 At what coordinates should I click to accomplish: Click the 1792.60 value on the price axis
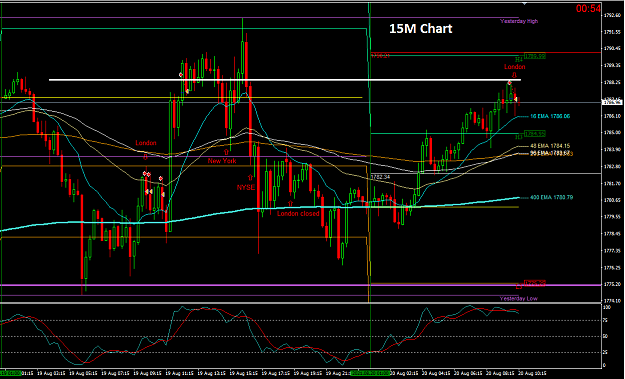click(612, 15)
